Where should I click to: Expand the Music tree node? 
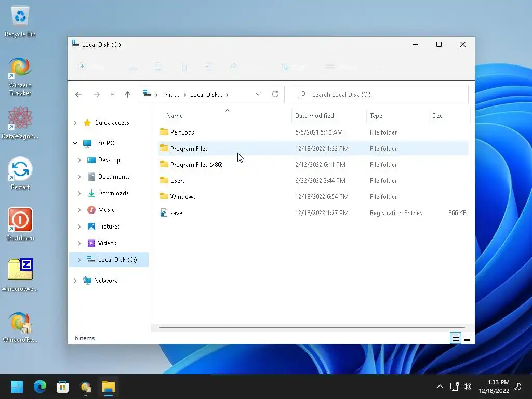tap(79, 210)
